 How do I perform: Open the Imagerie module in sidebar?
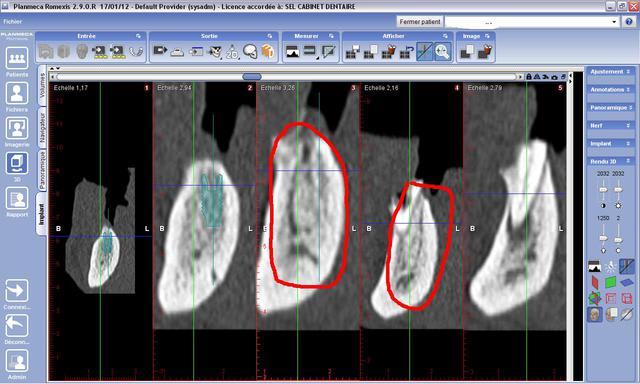tap(17, 128)
